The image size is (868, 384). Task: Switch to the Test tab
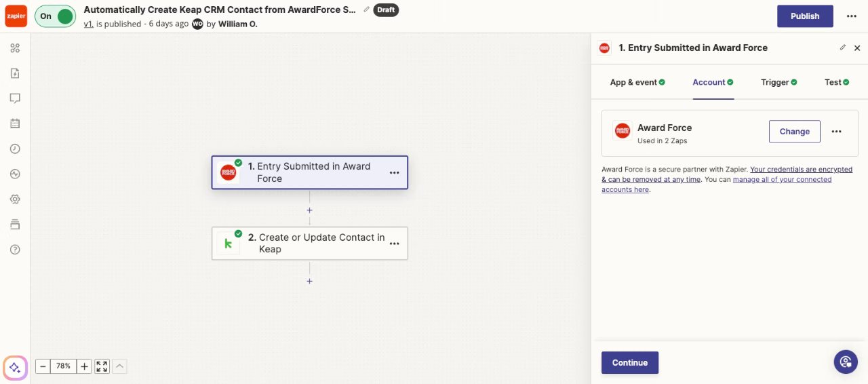(x=837, y=82)
